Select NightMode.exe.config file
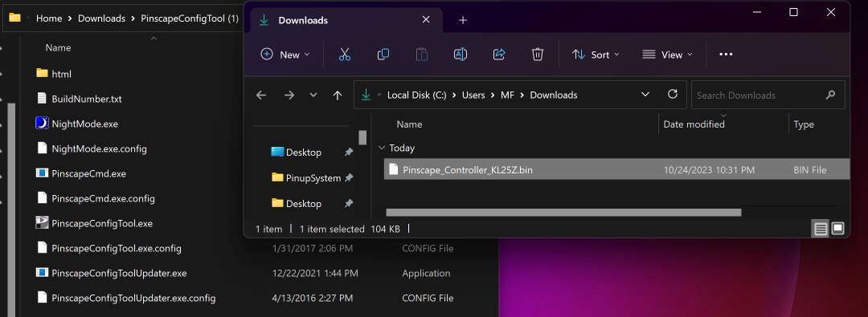Image resolution: width=868 pixels, height=317 pixels. [99, 148]
